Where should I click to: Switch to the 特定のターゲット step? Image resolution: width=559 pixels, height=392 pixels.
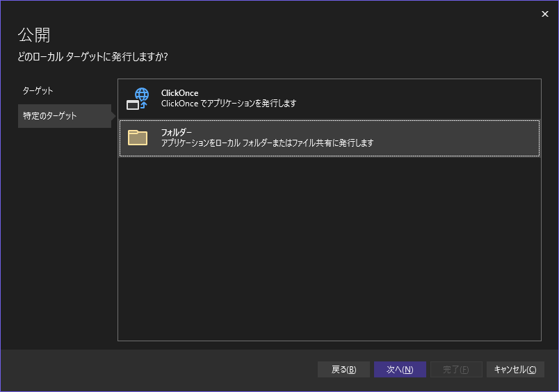pos(65,116)
